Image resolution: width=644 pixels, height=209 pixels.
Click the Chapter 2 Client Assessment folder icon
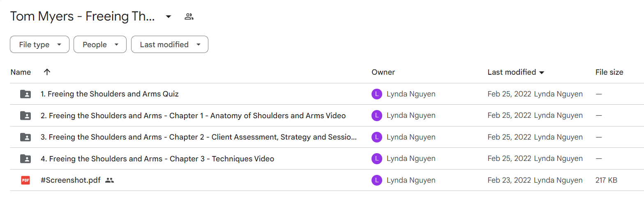click(25, 137)
